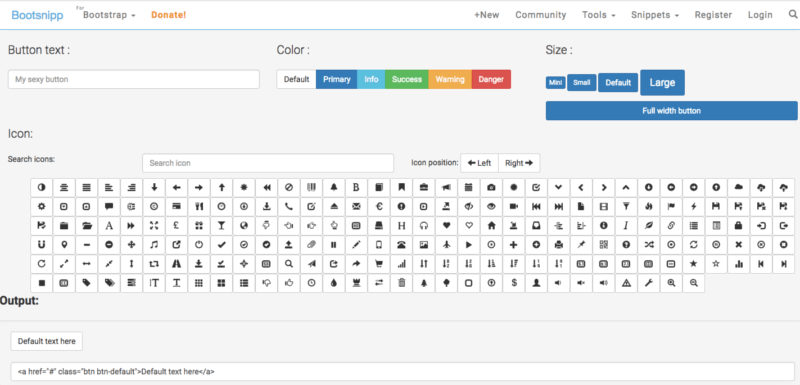The width and height of the screenshot is (800, 385).
Task: Select the cutlery fork-and-knife icon
Action: pos(199,207)
